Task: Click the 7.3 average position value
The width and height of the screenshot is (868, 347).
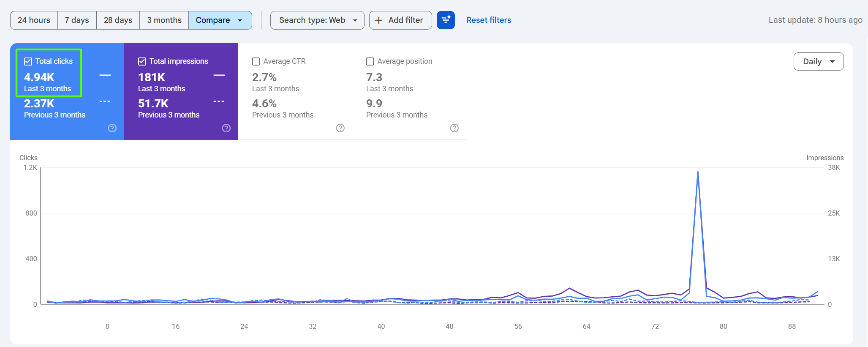Action: click(374, 77)
